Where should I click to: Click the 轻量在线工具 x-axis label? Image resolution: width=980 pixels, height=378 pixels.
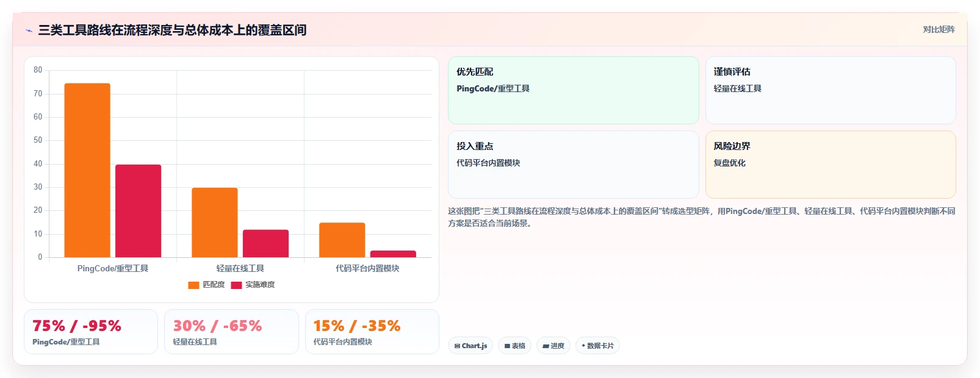pos(240,268)
